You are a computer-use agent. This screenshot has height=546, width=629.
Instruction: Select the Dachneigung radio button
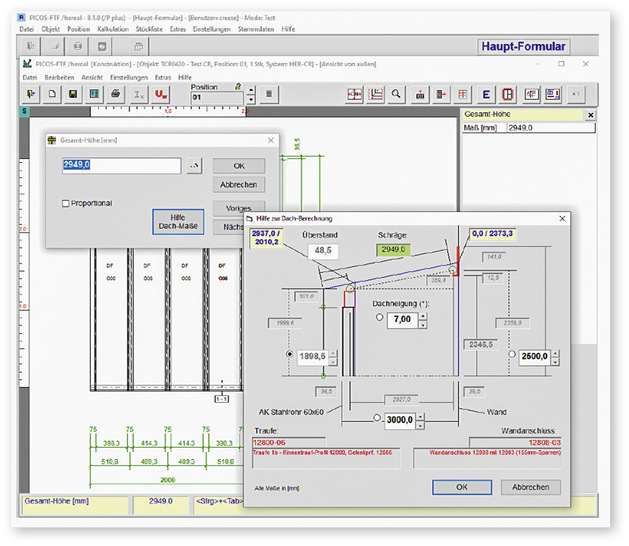click(379, 317)
